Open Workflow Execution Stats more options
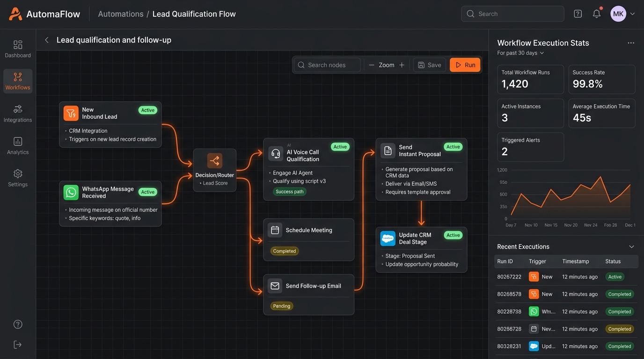 point(631,43)
